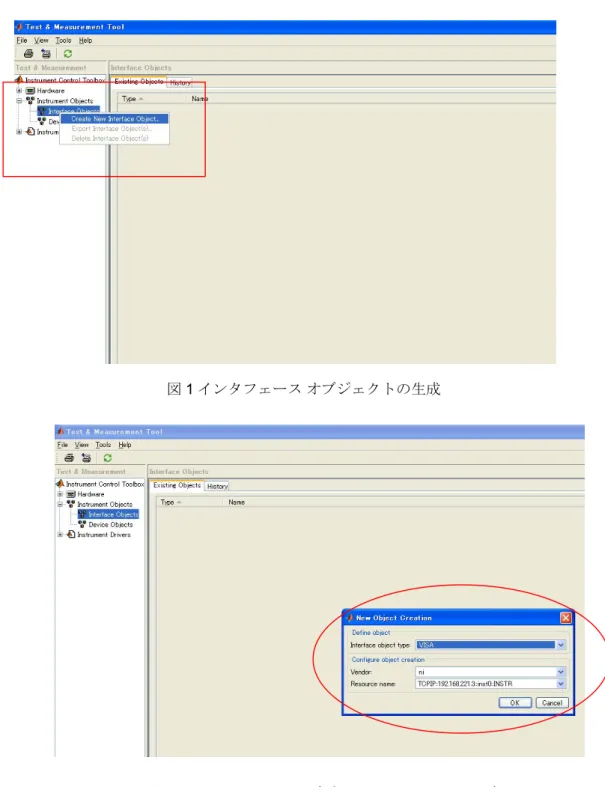This screenshot has width=605, height=787.
Task: Click the Instrument Drivers icon in the lower window tree
Action: tap(71, 535)
